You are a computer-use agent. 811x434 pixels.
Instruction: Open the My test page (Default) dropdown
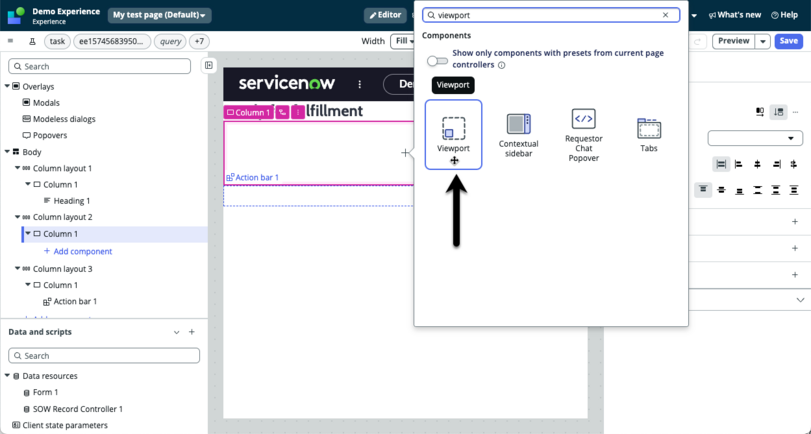[x=159, y=15]
